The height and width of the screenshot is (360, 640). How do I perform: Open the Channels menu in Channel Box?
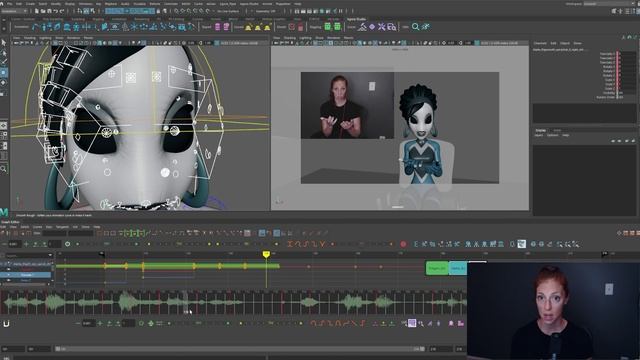click(x=540, y=43)
